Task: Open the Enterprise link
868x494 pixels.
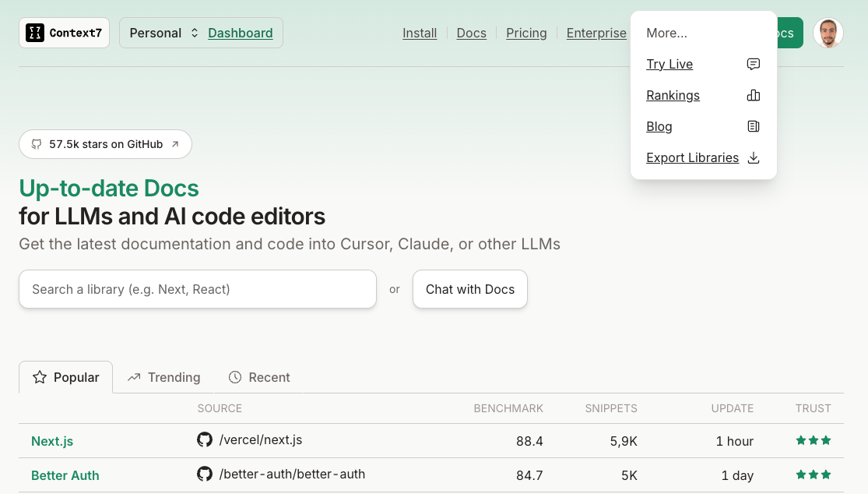Action: 596,34
